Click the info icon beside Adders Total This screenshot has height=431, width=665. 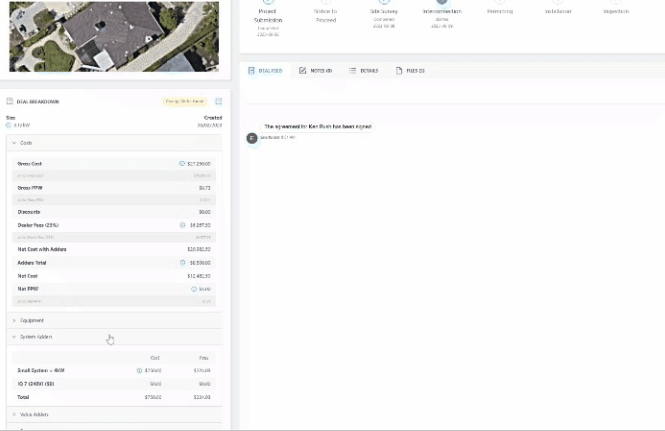182,262
